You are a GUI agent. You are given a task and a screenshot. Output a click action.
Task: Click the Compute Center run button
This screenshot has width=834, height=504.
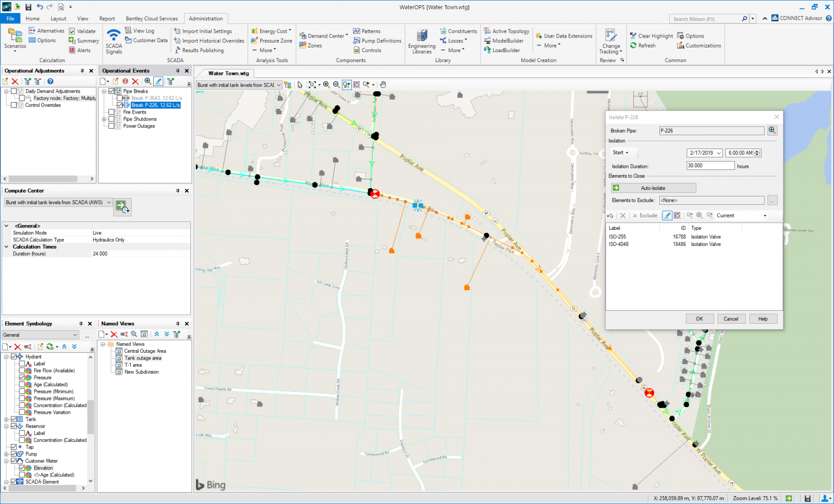click(122, 206)
